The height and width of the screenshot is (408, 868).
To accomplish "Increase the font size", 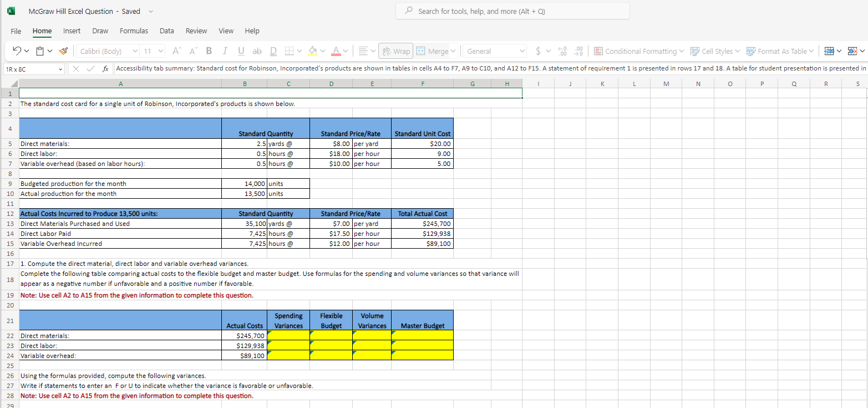I will 175,51.
